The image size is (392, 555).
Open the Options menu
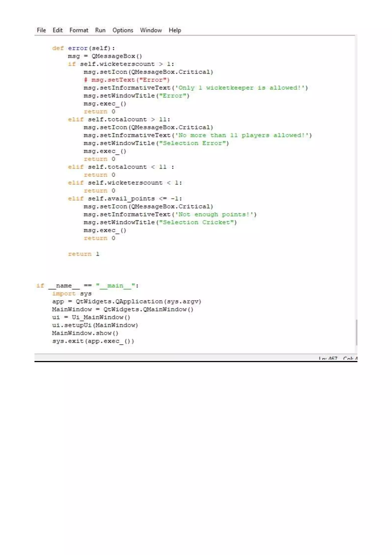123,30
